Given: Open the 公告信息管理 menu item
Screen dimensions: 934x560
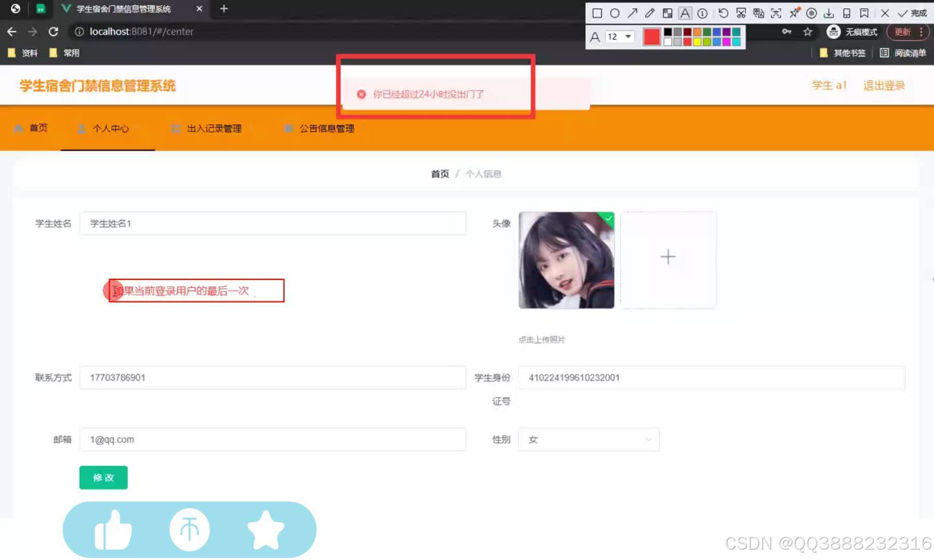Looking at the screenshot, I should point(327,129).
